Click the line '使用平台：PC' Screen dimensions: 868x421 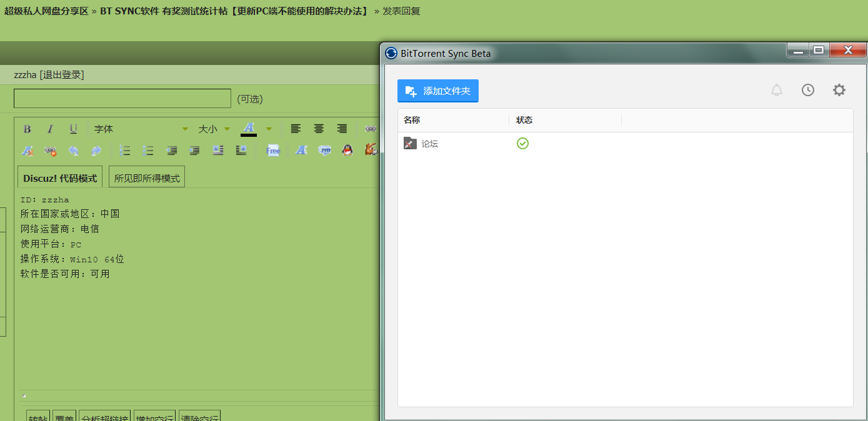click(51, 244)
